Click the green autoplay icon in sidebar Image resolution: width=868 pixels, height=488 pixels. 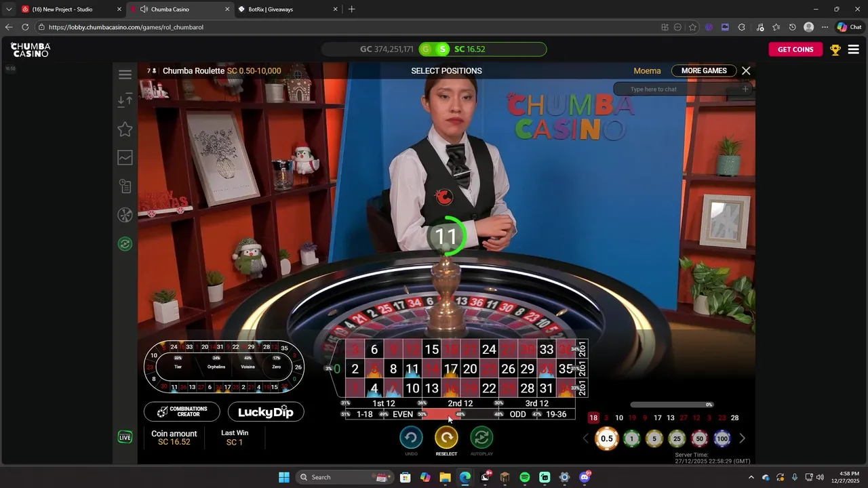(x=125, y=244)
